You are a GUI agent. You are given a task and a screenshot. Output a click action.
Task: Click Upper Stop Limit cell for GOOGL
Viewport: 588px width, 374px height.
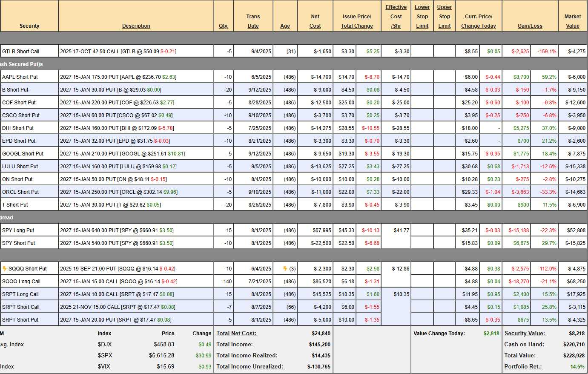click(444, 154)
